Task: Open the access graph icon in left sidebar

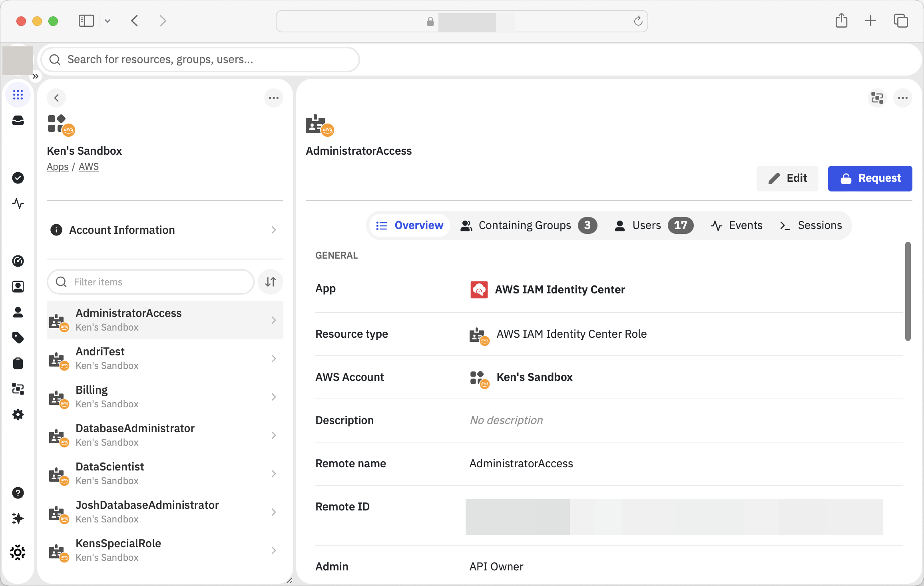Action: click(x=18, y=389)
